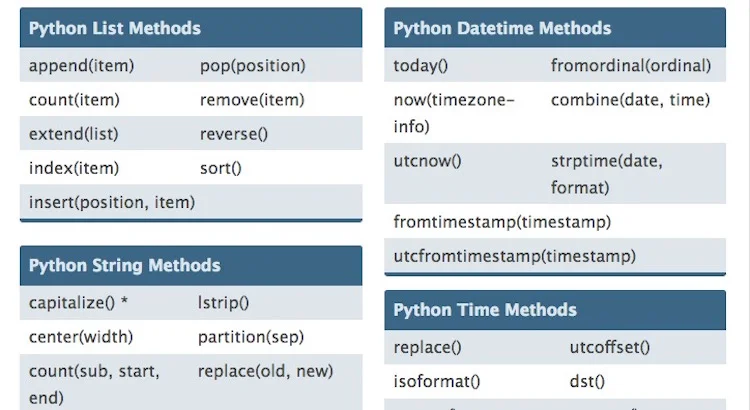Viewport: 750px width, 410px height.
Task: Click pop(position) in List Methods
Action: click(253, 66)
